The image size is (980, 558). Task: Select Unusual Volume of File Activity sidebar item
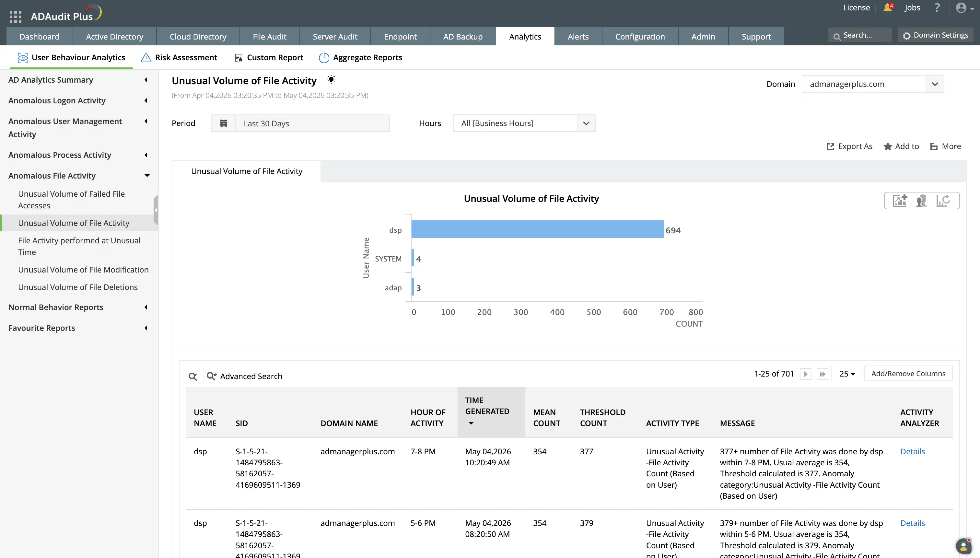tap(79, 223)
